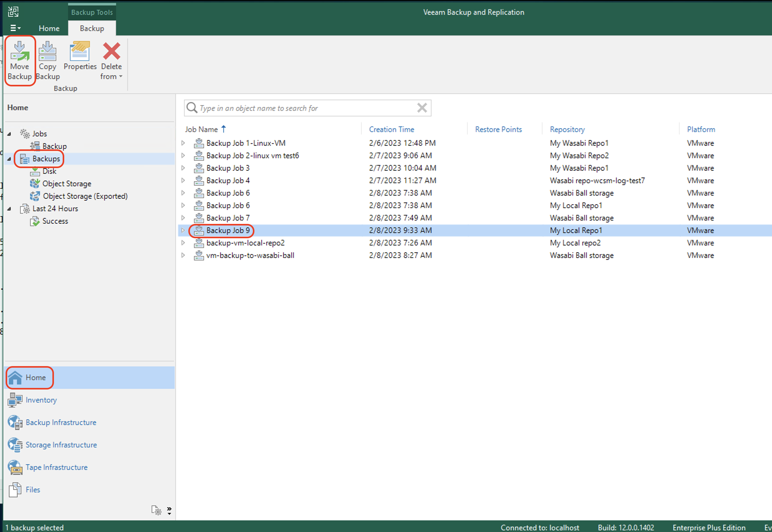Select Object Storage (Exported) tree node

pos(85,196)
